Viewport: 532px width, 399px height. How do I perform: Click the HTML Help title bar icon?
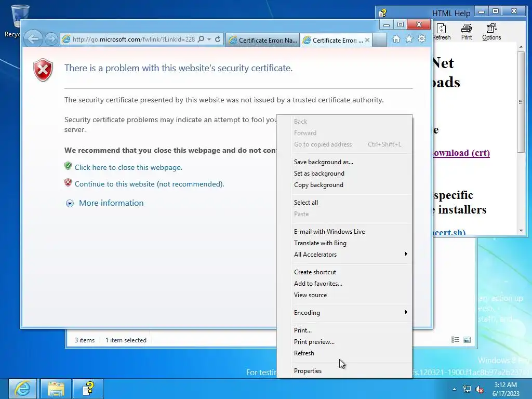point(383,13)
